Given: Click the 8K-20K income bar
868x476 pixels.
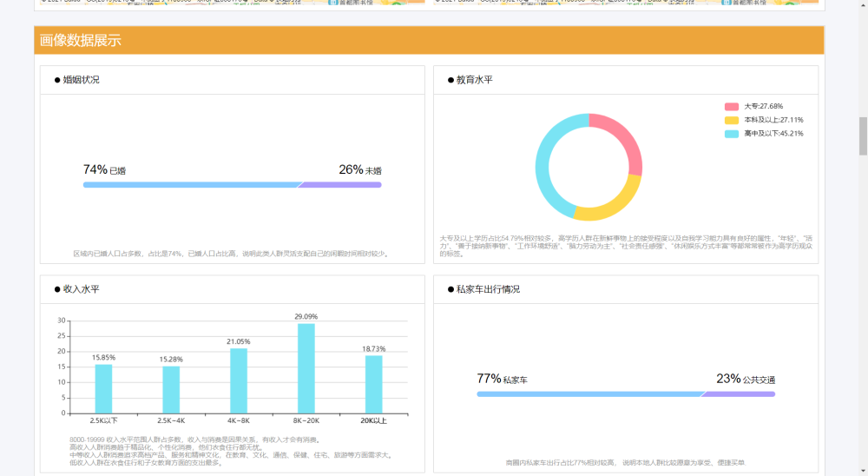Looking at the screenshot, I should click(306, 368).
